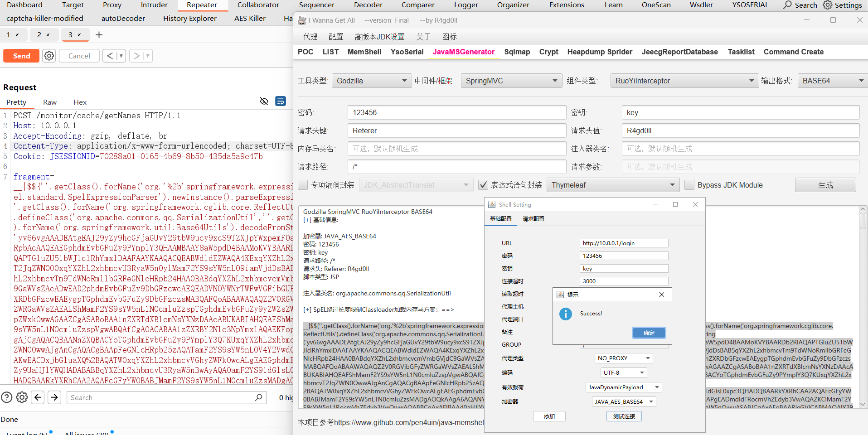Open the 高版本JDK设置 menu
Viewport: 868px width, 435px height.
[379, 37]
